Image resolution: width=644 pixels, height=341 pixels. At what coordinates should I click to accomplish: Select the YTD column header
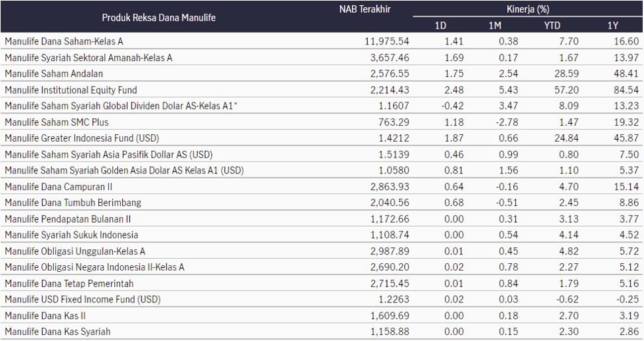(x=552, y=25)
